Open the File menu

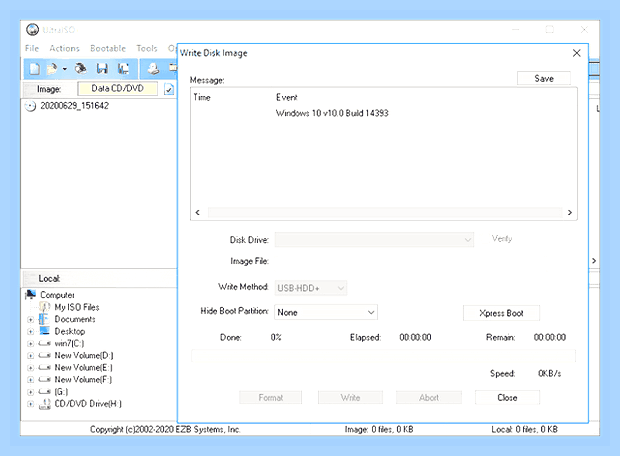(x=32, y=48)
